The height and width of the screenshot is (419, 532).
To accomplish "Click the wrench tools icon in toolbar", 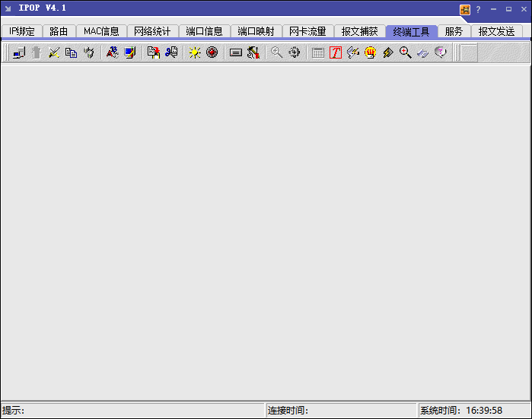I will 253,52.
